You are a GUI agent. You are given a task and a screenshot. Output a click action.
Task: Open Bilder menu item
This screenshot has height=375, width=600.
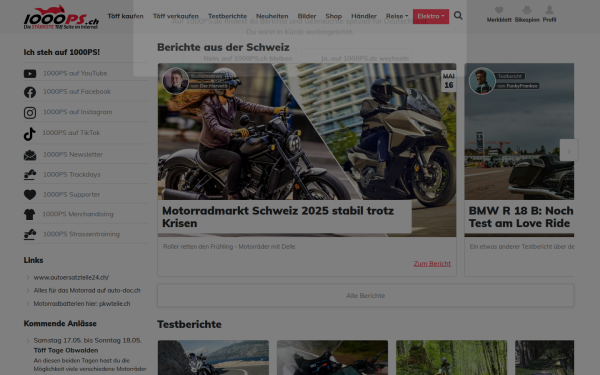click(307, 16)
